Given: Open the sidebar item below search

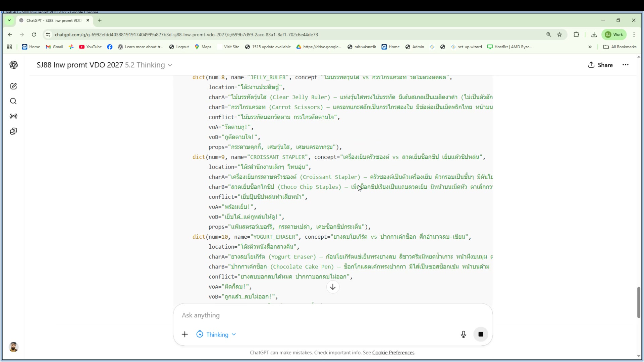Looking at the screenshot, I should click(x=13, y=116).
